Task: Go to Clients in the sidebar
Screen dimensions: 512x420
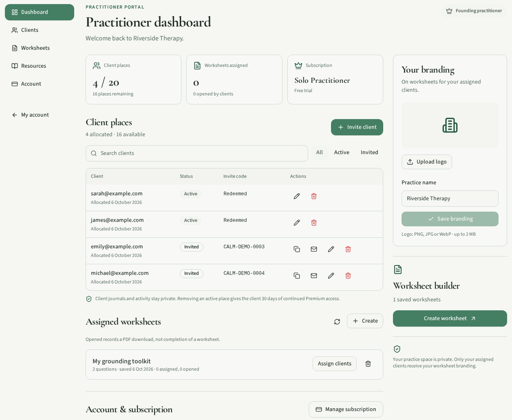Action: coord(40,30)
